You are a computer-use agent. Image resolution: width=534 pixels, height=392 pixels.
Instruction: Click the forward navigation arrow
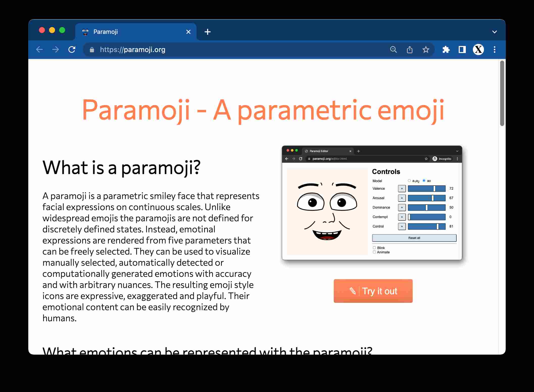pos(56,50)
